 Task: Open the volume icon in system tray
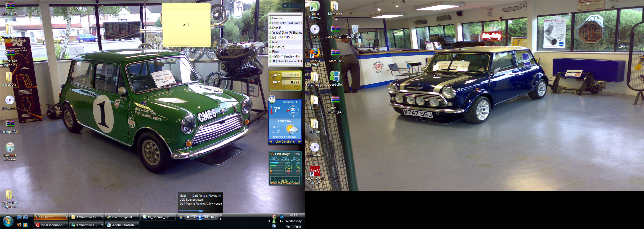click(281, 221)
